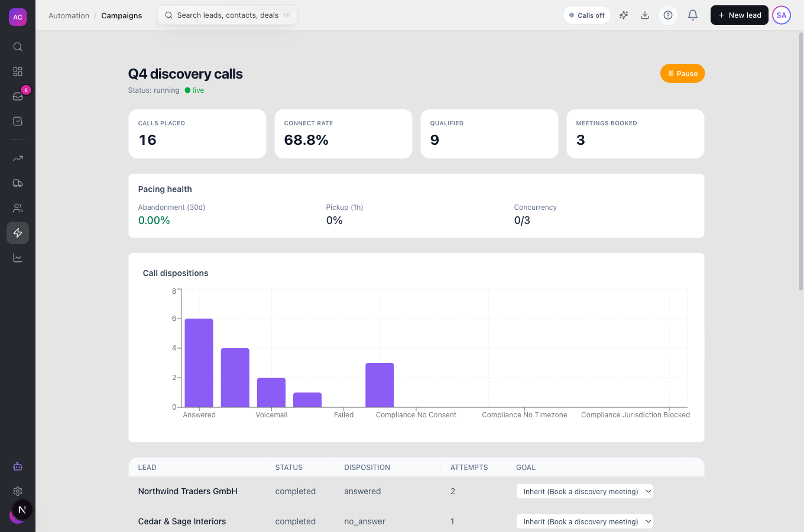804x532 pixels.
Task: Click the sparkles AI icon in the header
Action: pyautogui.click(x=624, y=15)
